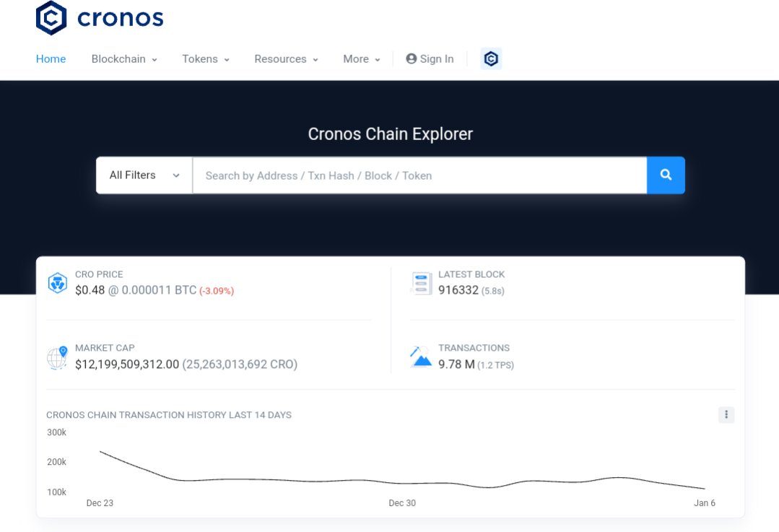Click the CRO price value $0.48
The image size is (779, 532).
[90, 290]
